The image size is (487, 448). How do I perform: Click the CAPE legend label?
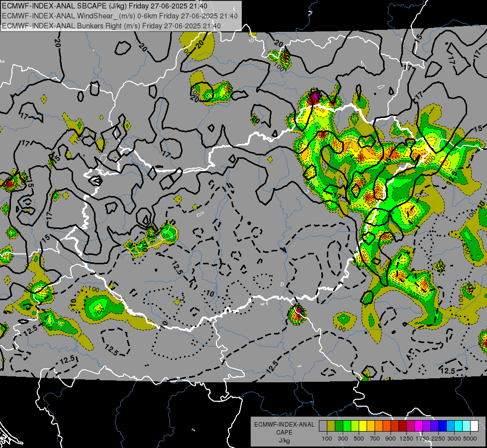tap(284, 432)
